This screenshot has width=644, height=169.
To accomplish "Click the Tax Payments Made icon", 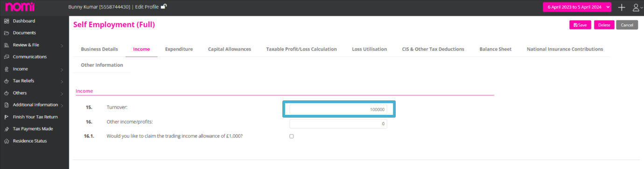I will [x=7, y=129].
